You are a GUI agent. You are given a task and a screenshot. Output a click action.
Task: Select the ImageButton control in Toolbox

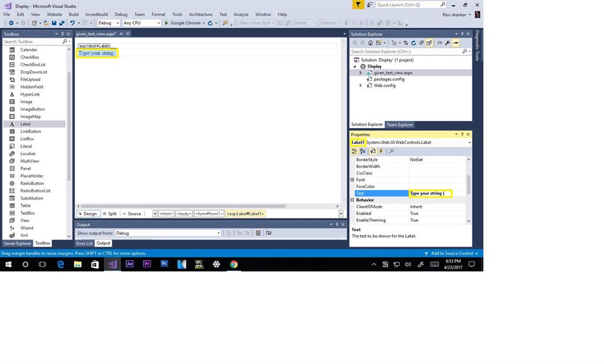point(32,109)
